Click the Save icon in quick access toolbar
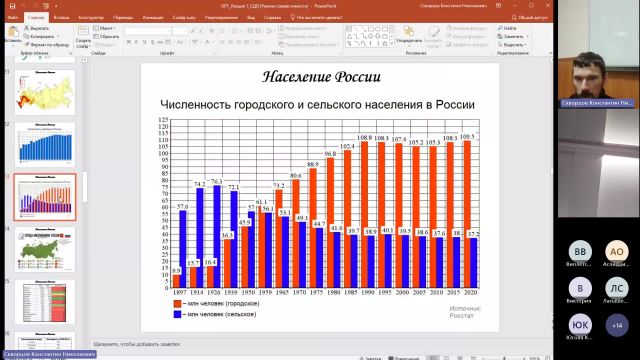This screenshot has height=360, width=640. [13, 6]
